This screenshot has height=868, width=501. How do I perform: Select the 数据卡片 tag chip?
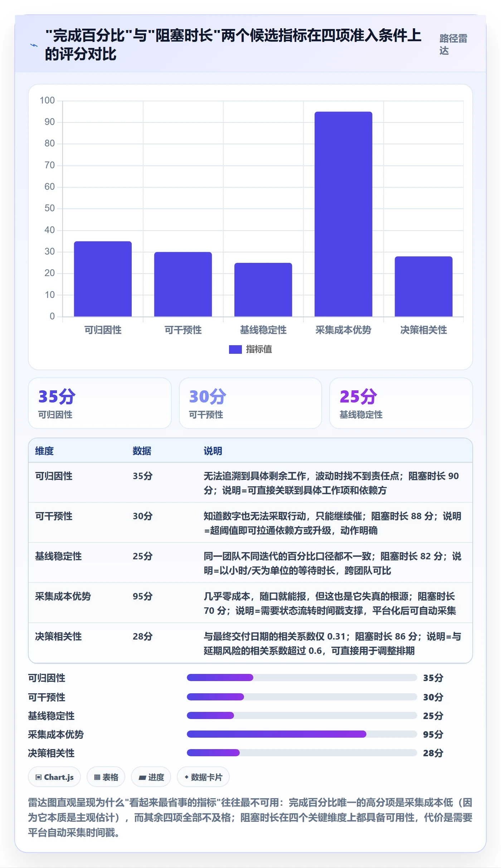203,777
